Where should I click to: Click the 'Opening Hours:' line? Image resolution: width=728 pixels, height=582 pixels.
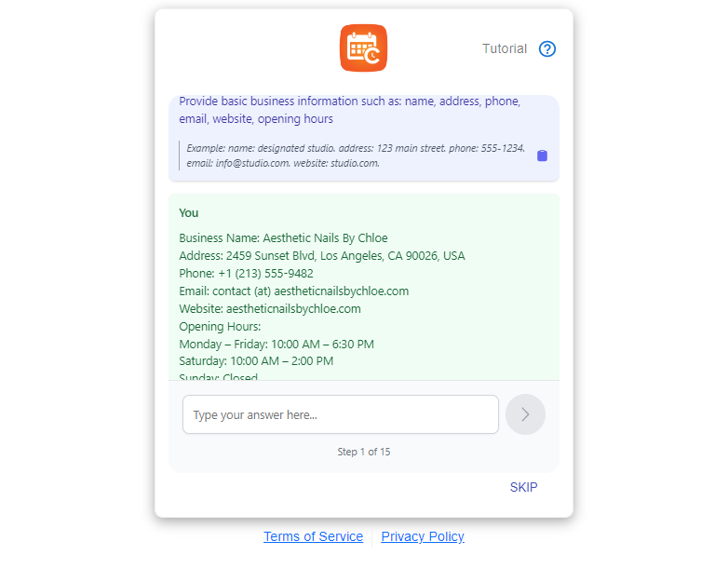[x=220, y=327]
